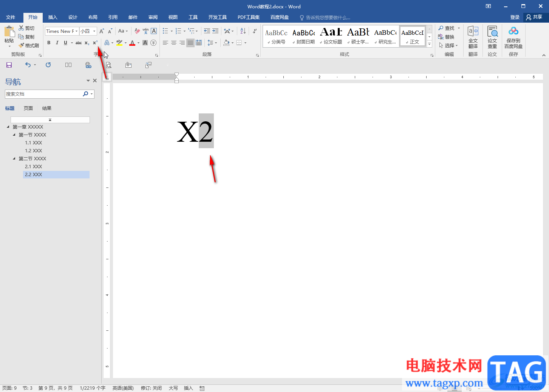
Task: Toggle Align Left
Action: [165, 43]
